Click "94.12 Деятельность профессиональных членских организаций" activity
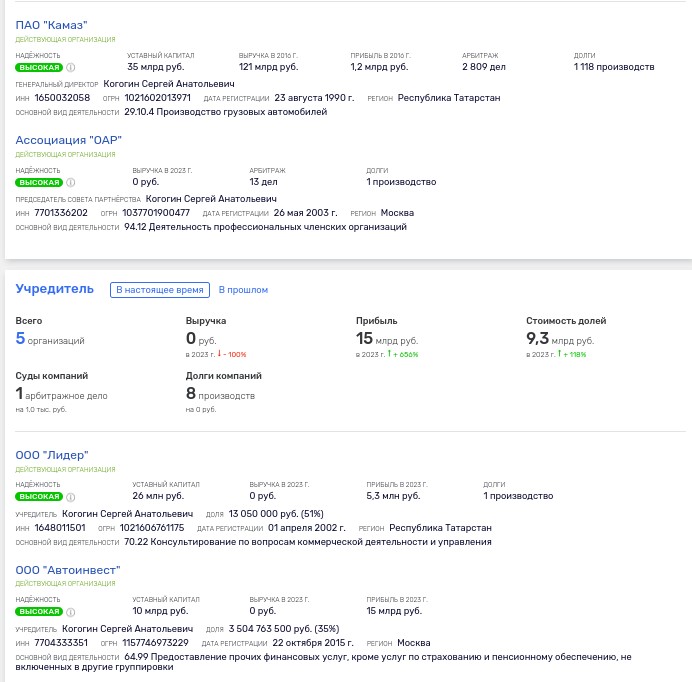This screenshot has height=682, width=692. click(265, 227)
